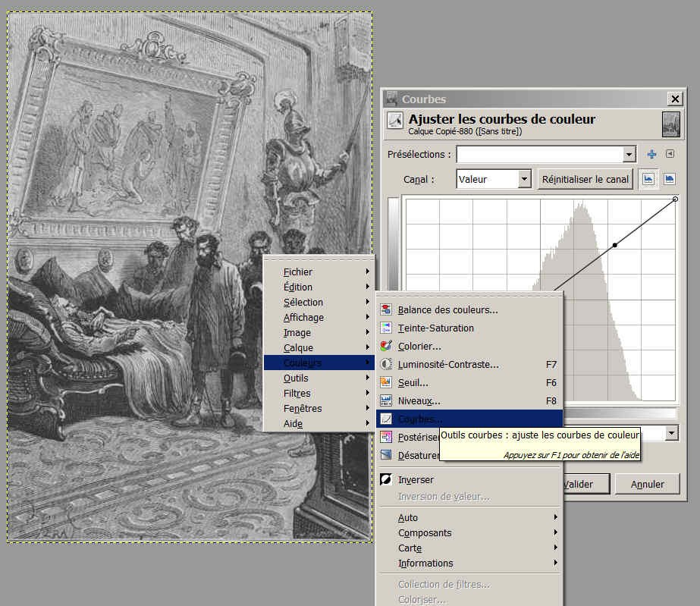
Task: Click the Seuil threshold icon
Action: (386, 383)
